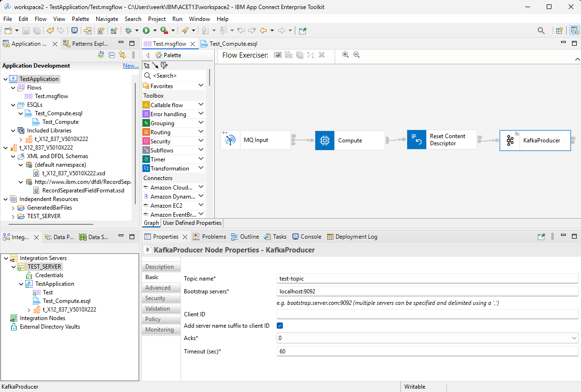581x392 pixels.
Task: Expand the Callable flow palette drawer
Action: (200, 105)
